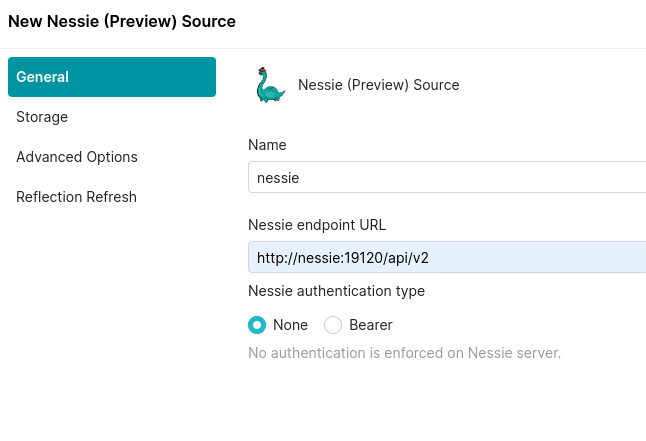Select the Bearer authentication radio button
Viewport: 646px width, 441px height.
pos(333,325)
